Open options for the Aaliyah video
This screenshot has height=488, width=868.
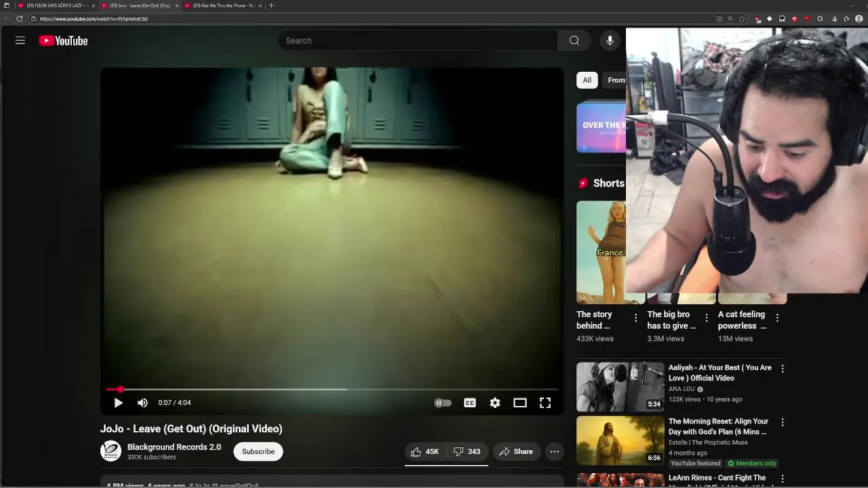point(783,369)
